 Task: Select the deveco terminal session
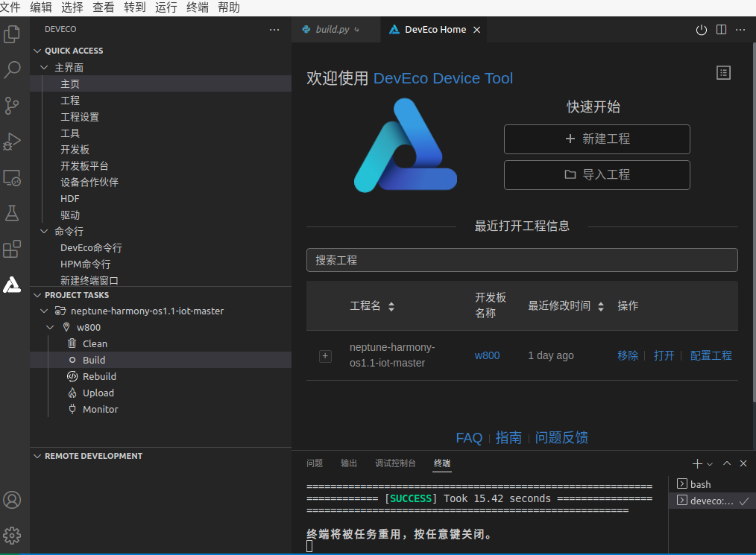point(711,501)
